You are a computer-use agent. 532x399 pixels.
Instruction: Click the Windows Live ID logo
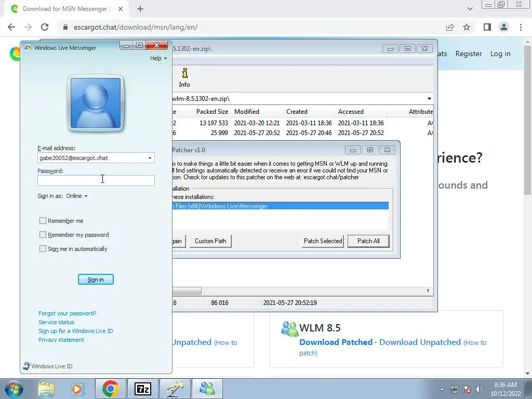click(26, 366)
